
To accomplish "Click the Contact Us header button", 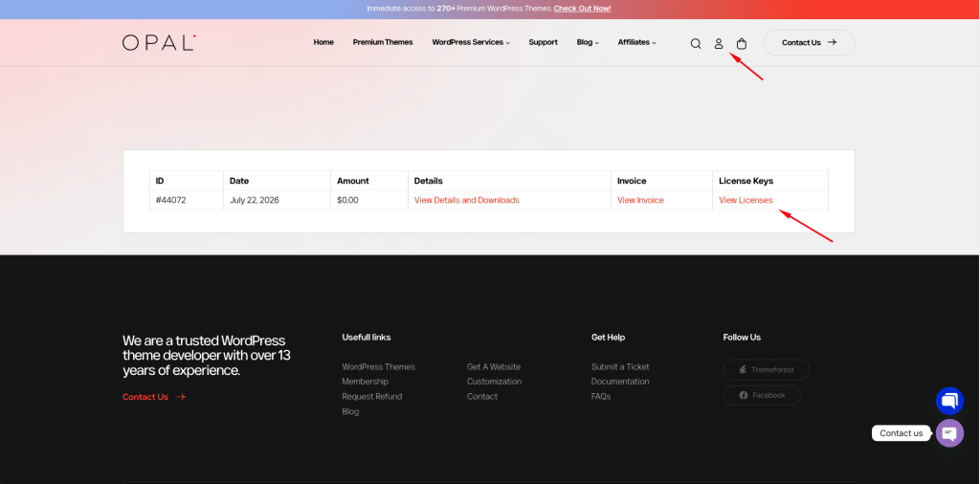I will (809, 42).
